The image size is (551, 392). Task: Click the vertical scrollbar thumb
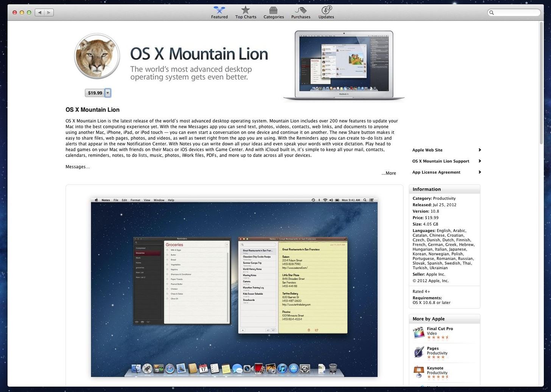pyautogui.click(x=541, y=82)
